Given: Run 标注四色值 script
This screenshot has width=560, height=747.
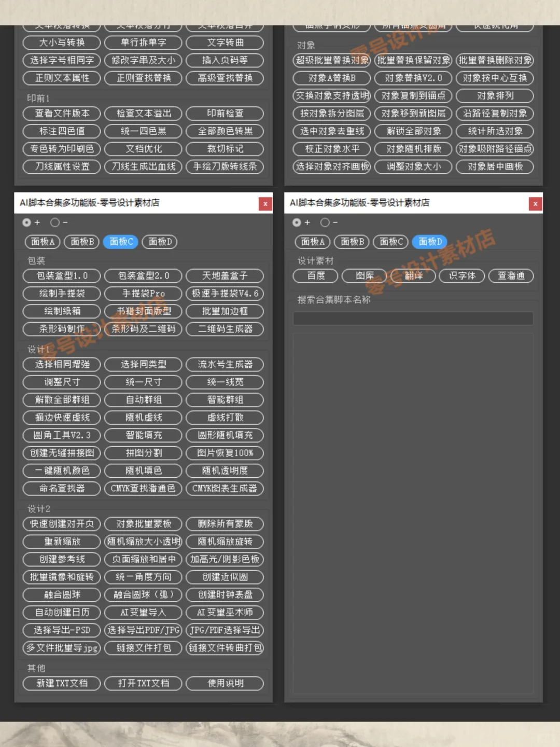Looking at the screenshot, I should 62,131.
